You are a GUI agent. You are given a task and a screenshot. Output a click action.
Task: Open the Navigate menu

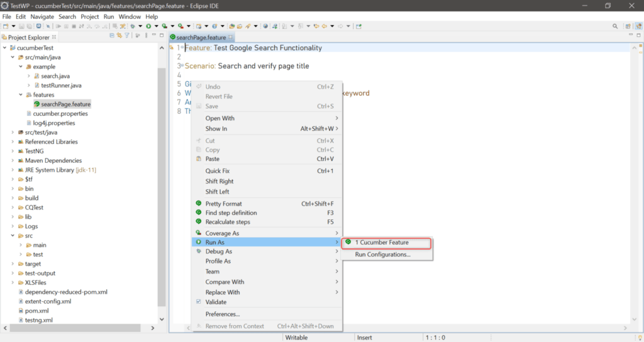(x=42, y=16)
